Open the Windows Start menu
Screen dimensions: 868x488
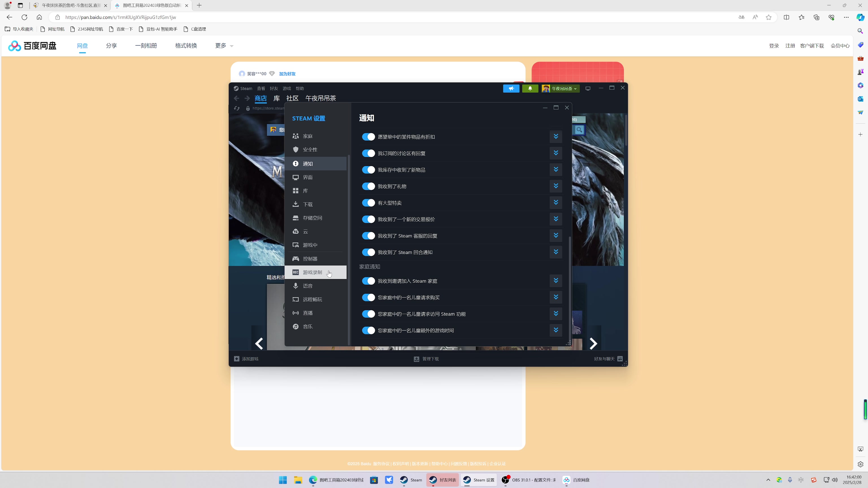pos(283,480)
